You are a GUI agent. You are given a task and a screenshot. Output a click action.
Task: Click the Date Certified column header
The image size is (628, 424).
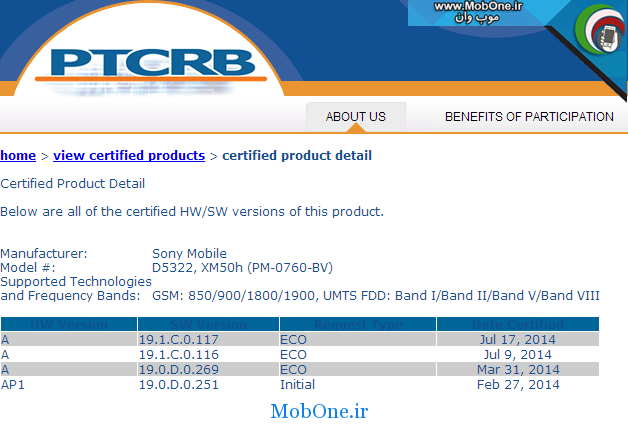click(517, 325)
